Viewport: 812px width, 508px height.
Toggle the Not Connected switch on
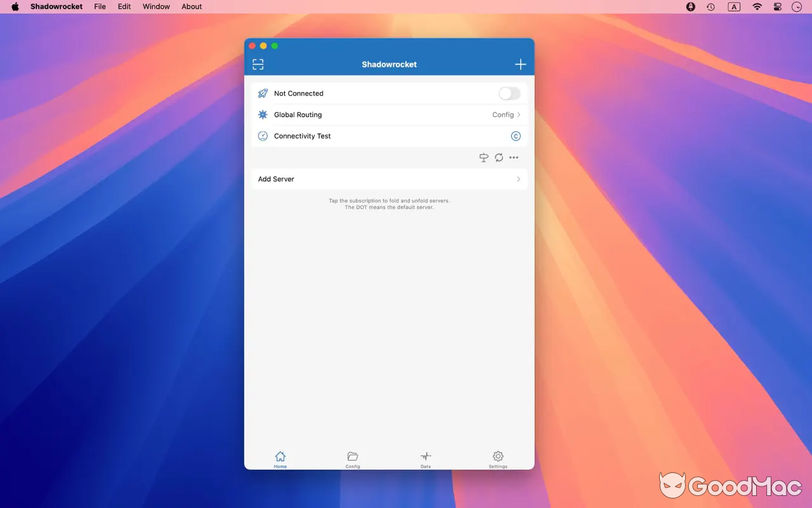(x=509, y=93)
